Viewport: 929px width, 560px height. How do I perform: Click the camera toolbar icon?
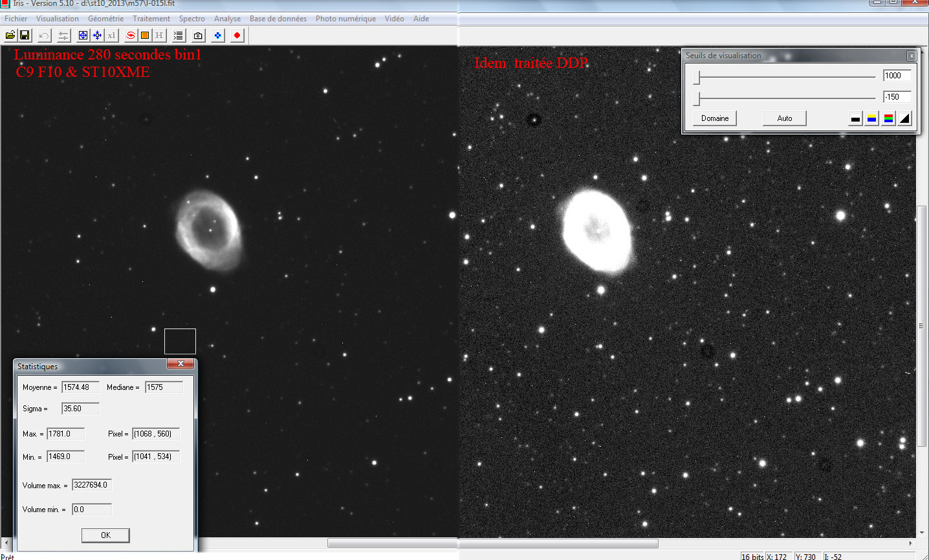[x=198, y=36]
